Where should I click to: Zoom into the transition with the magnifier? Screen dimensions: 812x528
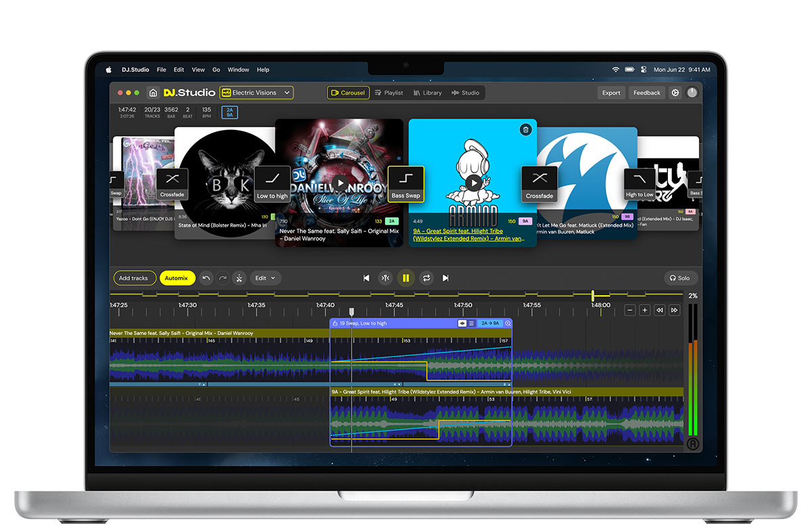pos(508,324)
